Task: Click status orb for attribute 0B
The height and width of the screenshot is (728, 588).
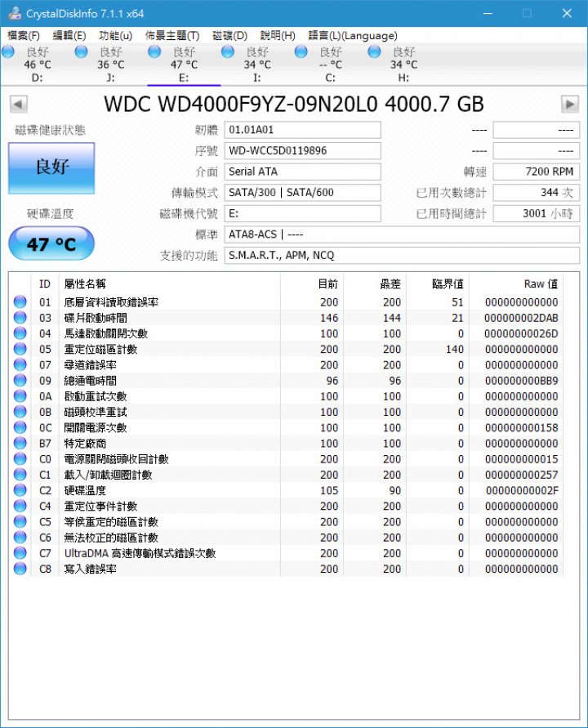Action: tap(20, 412)
